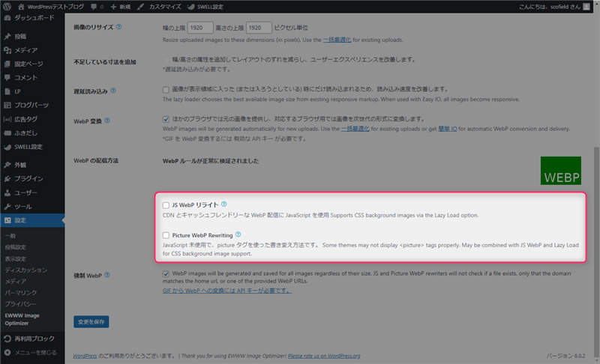Open 固定ページ page icon
The width and height of the screenshot is (600, 364).
tap(7, 64)
